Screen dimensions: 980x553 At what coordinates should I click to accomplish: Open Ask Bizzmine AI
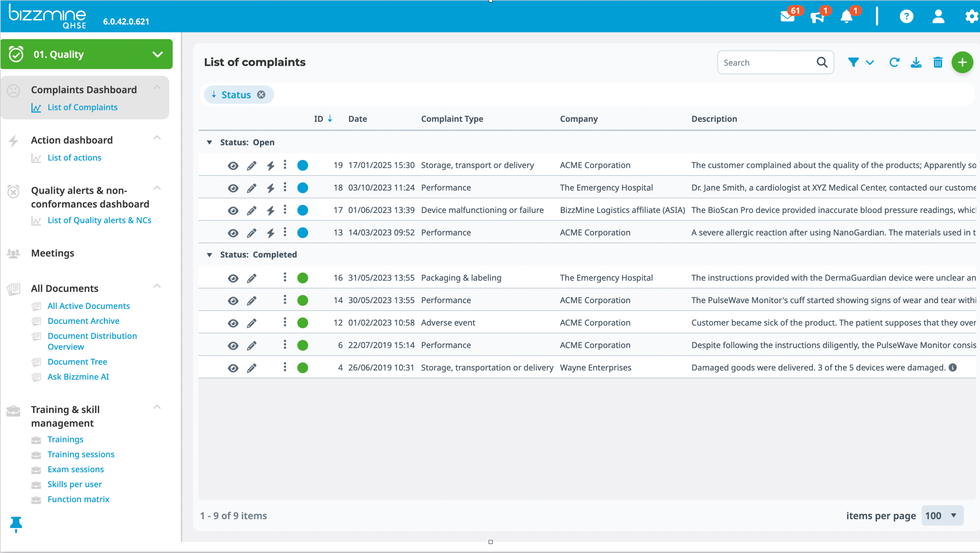click(x=78, y=376)
